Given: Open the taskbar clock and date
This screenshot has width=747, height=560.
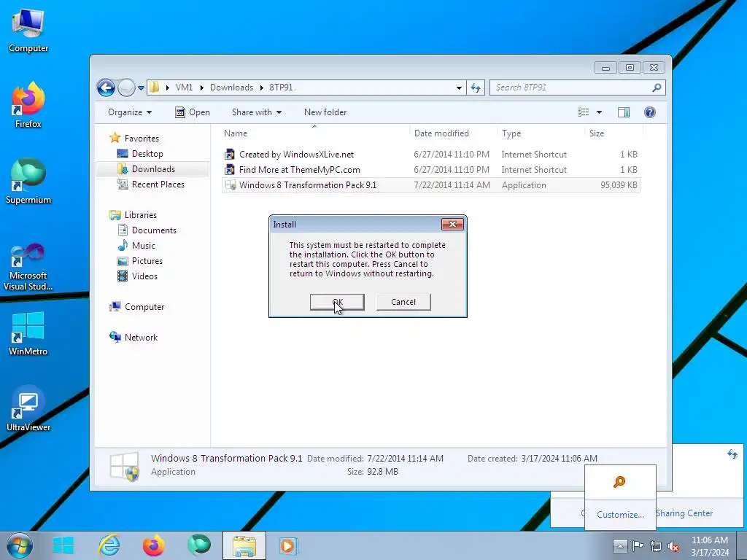Looking at the screenshot, I should tap(710, 546).
